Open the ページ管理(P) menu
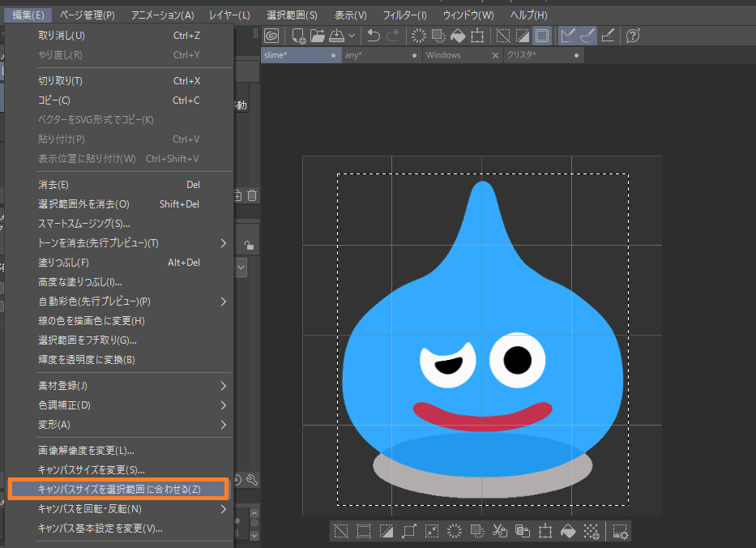Viewport: 756px width, 548px height. (88, 15)
